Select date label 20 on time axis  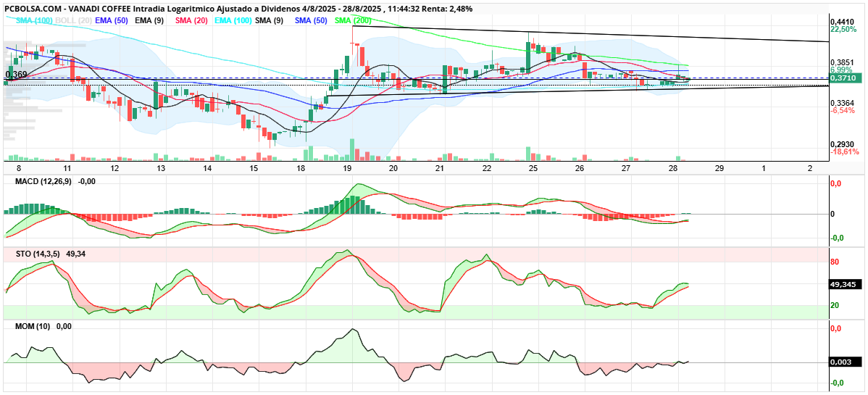(x=393, y=168)
